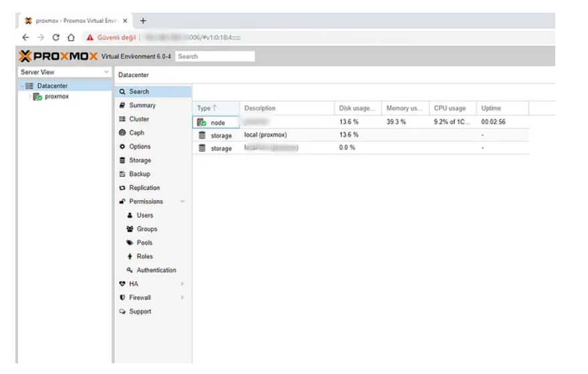Click the top Search input field
588x374 pixels.
(x=215, y=57)
